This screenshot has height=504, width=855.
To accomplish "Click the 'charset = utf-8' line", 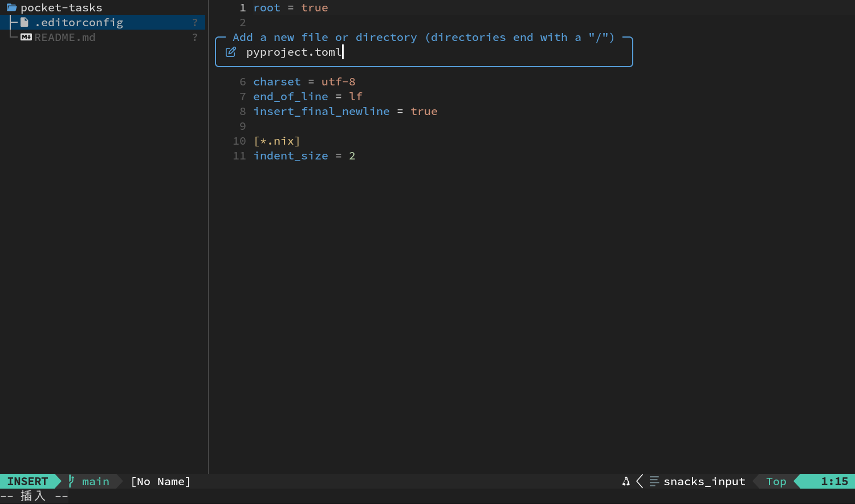I will (x=304, y=81).
